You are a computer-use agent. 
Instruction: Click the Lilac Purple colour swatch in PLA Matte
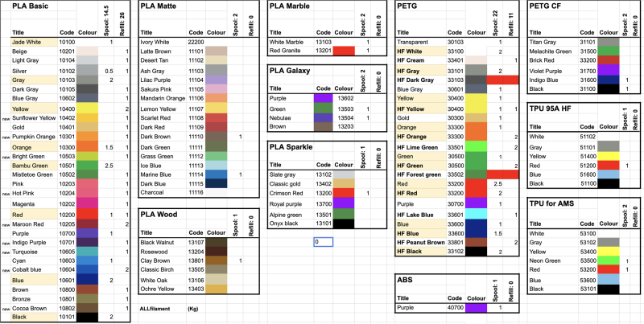tap(216, 80)
